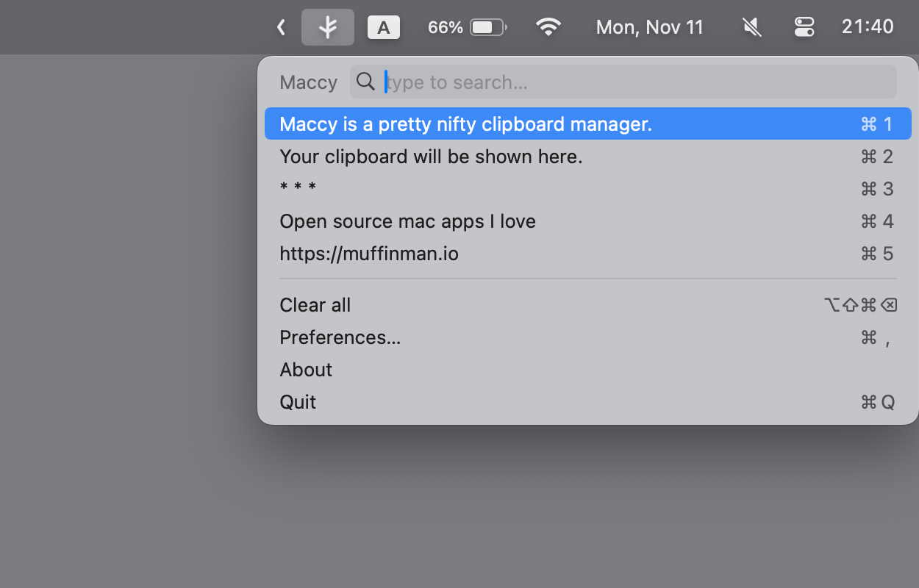Screen dimensions: 919x588
Task: Choose 'Your clipboard will be shown here.' entry
Action: click(x=588, y=157)
